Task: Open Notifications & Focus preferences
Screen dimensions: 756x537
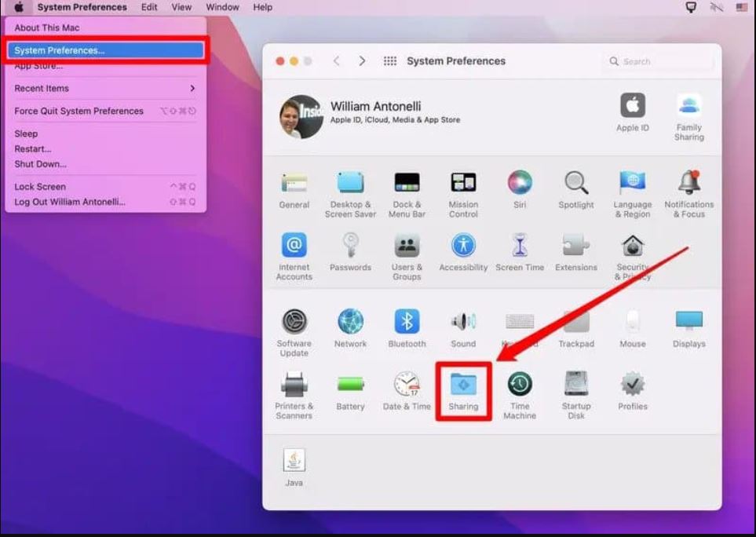Action: [x=689, y=194]
